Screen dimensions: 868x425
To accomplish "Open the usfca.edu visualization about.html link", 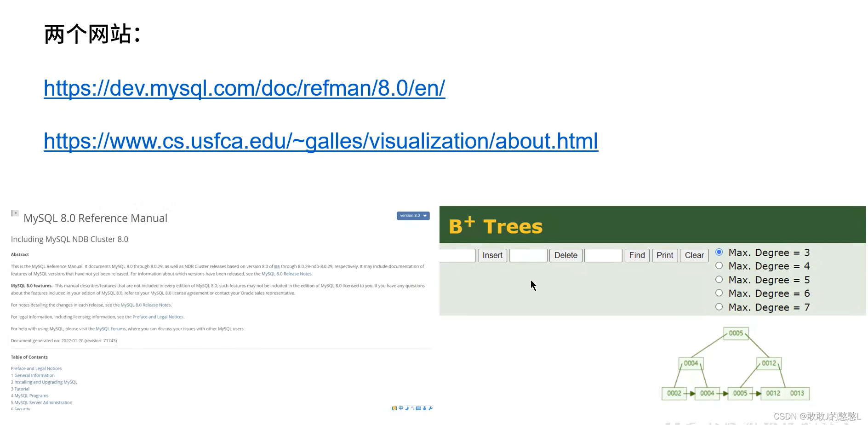I will [x=321, y=141].
